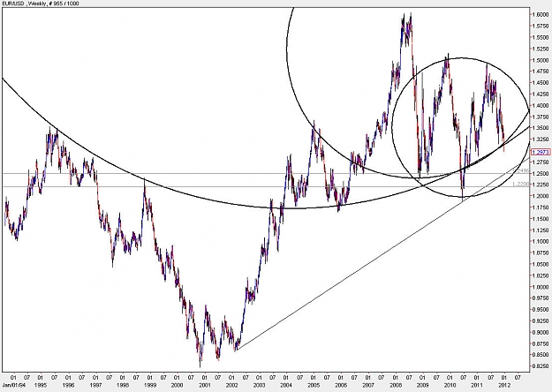Click the 2012 year label on time axis

(504, 385)
